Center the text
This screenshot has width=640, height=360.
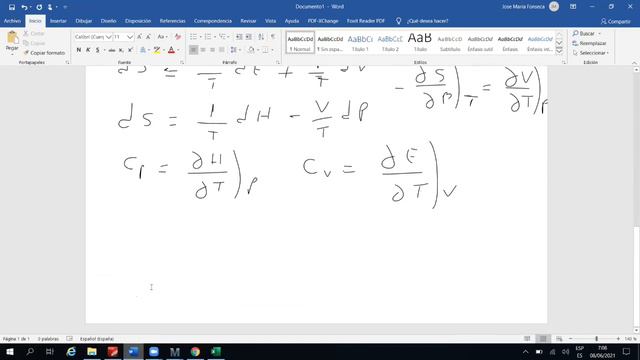[203, 50]
